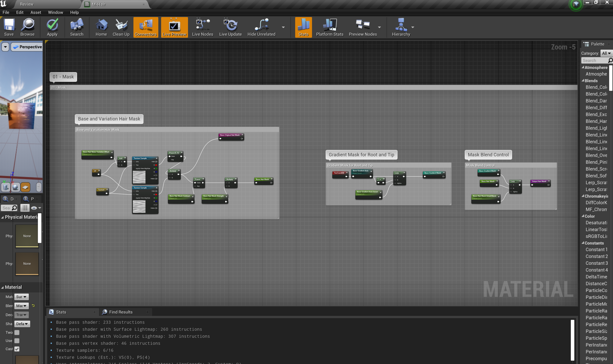The image size is (613, 364).
Task: Toggle the Stats panel button
Action: tap(303, 27)
